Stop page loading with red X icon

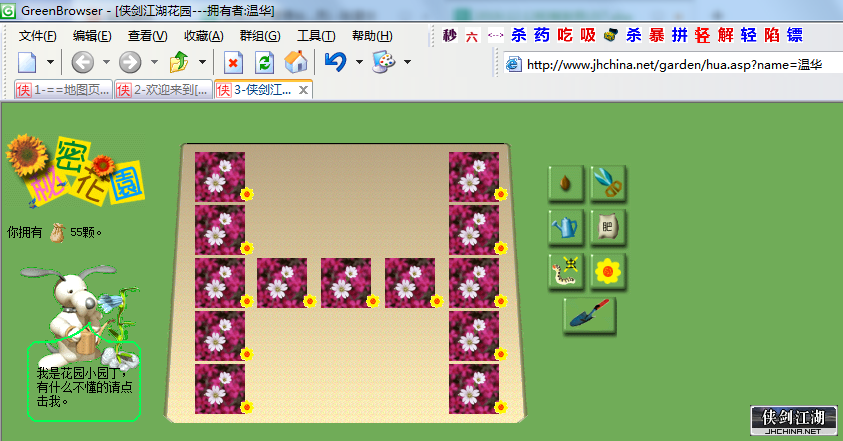[233, 62]
